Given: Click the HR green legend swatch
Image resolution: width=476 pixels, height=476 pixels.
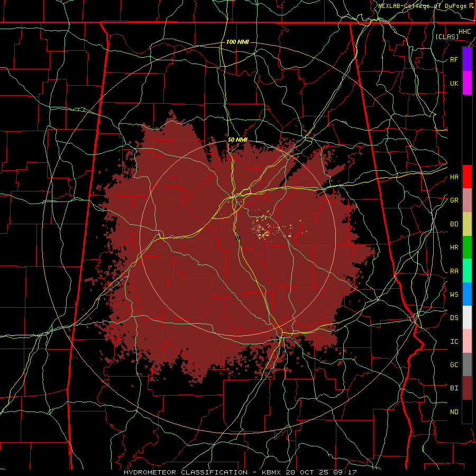Looking at the screenshot, I should tap(467, 247).
